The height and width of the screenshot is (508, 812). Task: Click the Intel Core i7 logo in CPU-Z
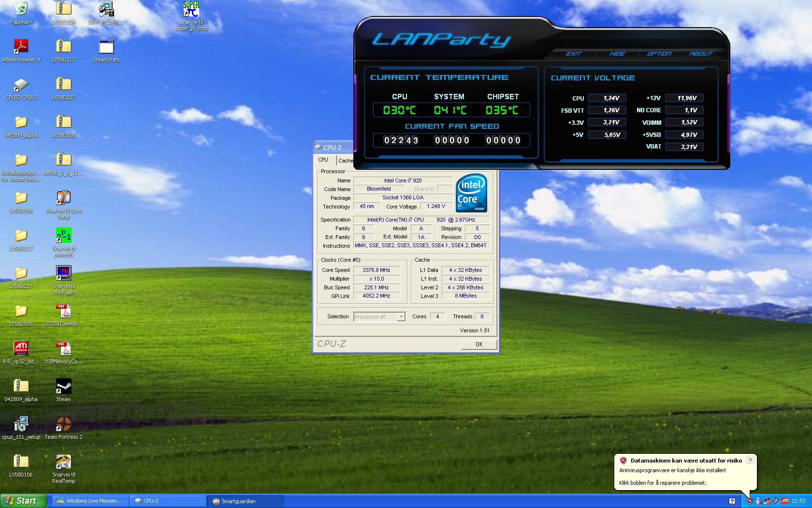472,193
